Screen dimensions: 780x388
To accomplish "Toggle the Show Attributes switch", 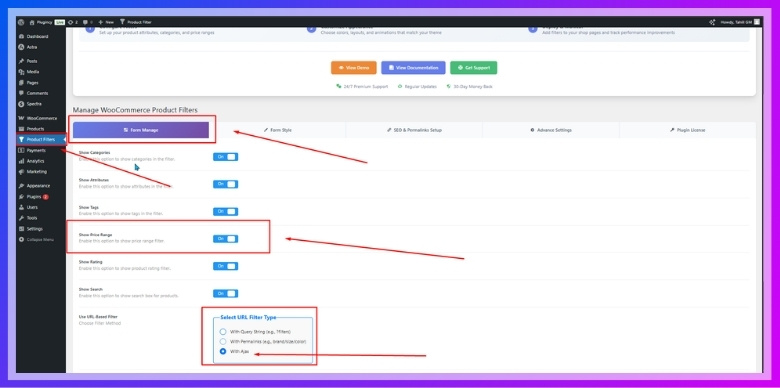I will coord(225,184).
